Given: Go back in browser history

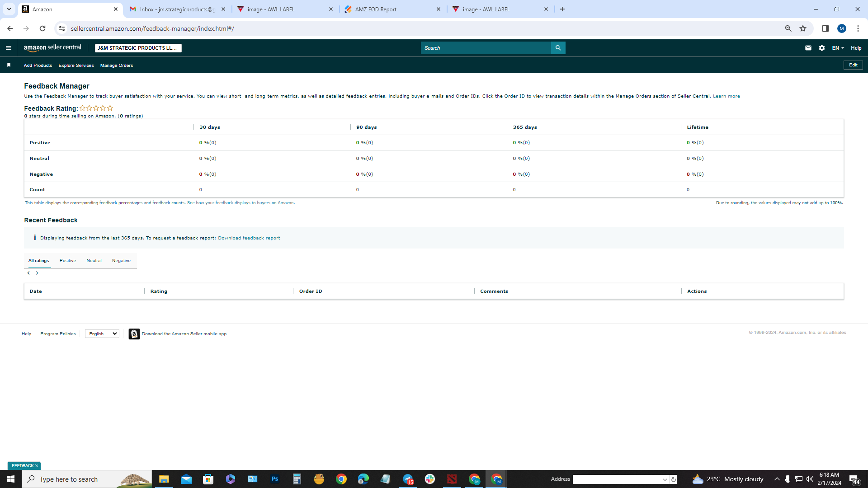Looking at the screenshot, I should click(x=10, y=28).
